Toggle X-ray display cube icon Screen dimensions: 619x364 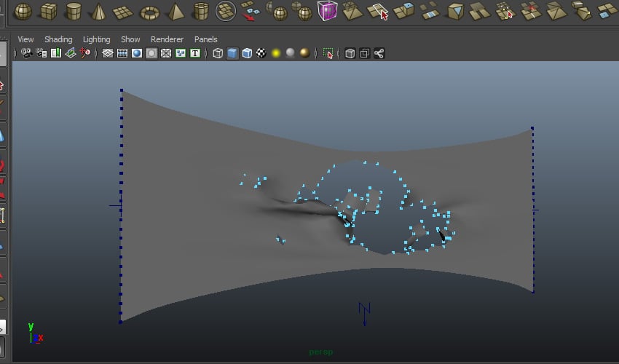pyautogui.click(x=350, y=53)
